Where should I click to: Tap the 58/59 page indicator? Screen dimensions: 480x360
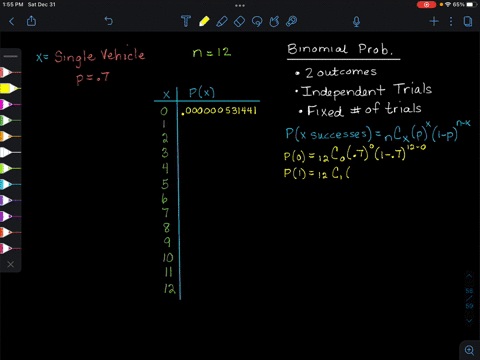469,298
